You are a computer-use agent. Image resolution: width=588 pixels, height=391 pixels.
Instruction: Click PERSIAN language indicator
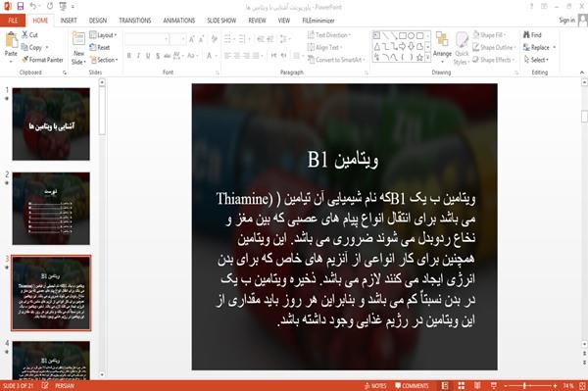pos(65,386)
